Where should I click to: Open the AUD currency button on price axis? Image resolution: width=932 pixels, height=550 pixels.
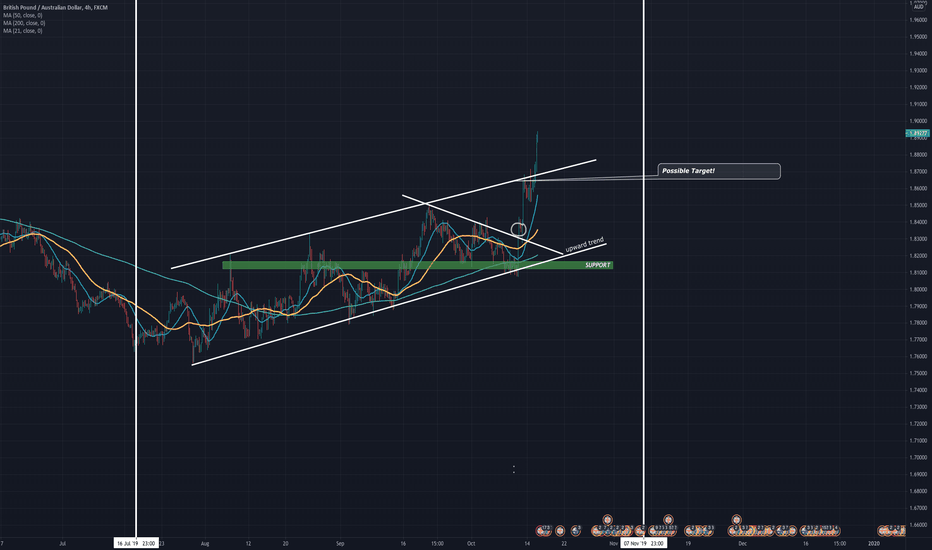918,7
